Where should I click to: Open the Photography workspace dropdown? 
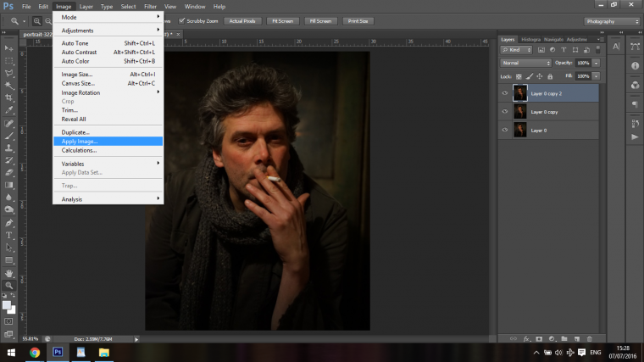click(612, 21)
